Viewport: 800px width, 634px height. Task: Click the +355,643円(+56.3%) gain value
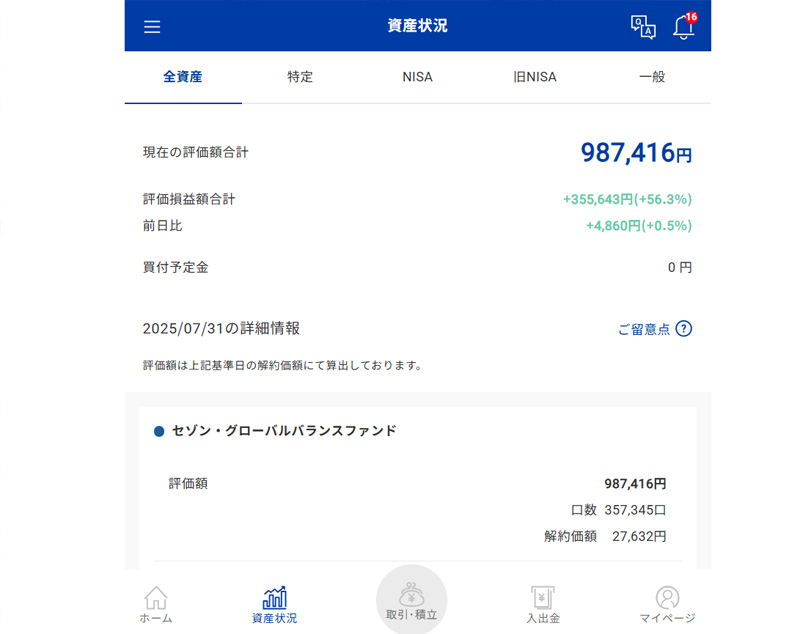point(627,199)
